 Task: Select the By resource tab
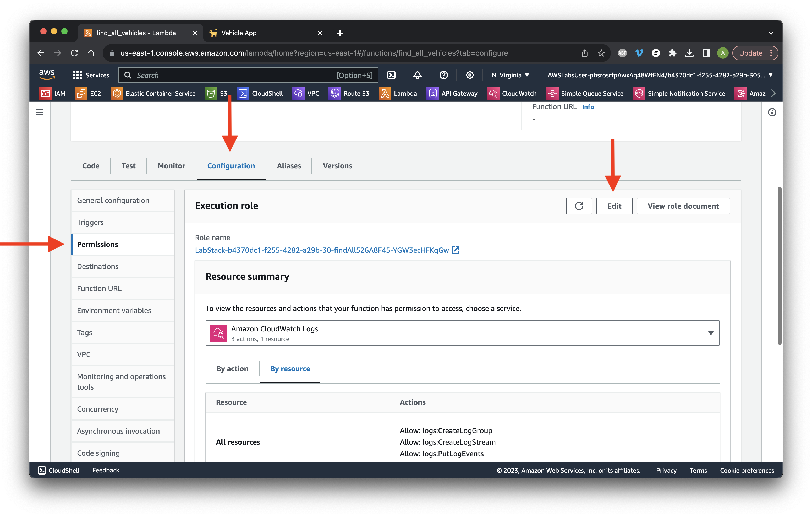coord(290,369)
